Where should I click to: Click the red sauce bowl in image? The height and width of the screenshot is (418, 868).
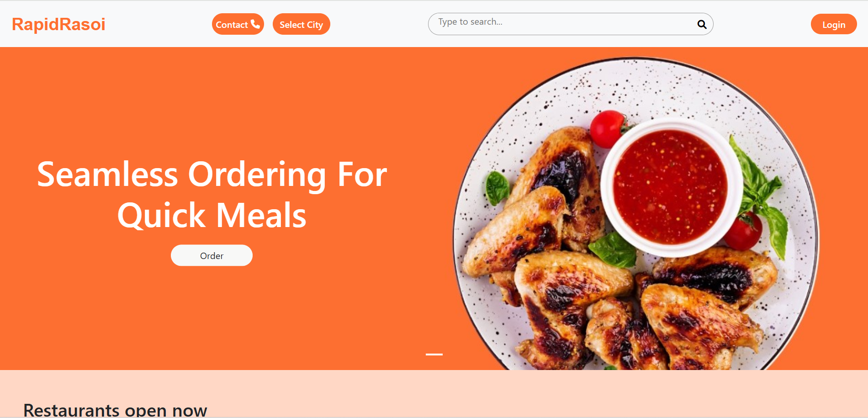click(670, 187)
